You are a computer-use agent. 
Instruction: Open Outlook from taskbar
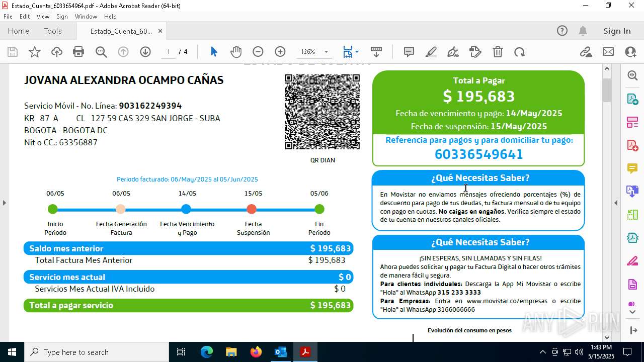280,352
